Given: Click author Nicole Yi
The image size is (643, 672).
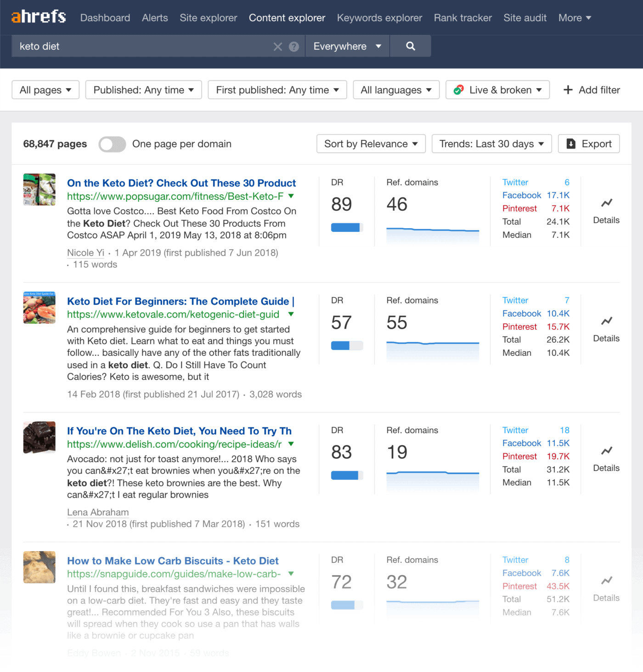Looking at the screenshot, I should pos(86,253).
